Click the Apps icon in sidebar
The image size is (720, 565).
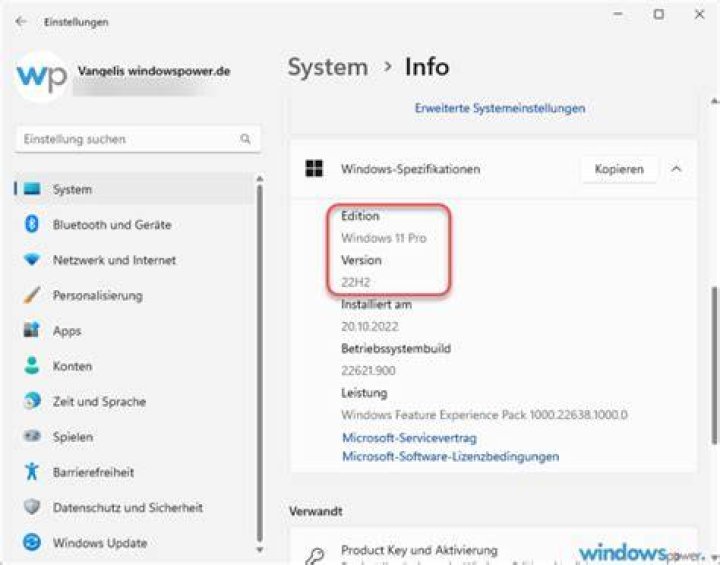[32, 330]
